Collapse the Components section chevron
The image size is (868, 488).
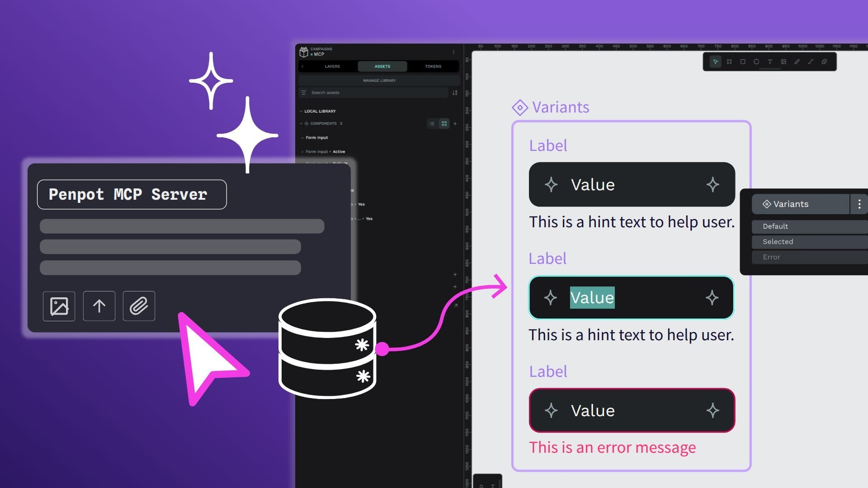coord(301,123)
